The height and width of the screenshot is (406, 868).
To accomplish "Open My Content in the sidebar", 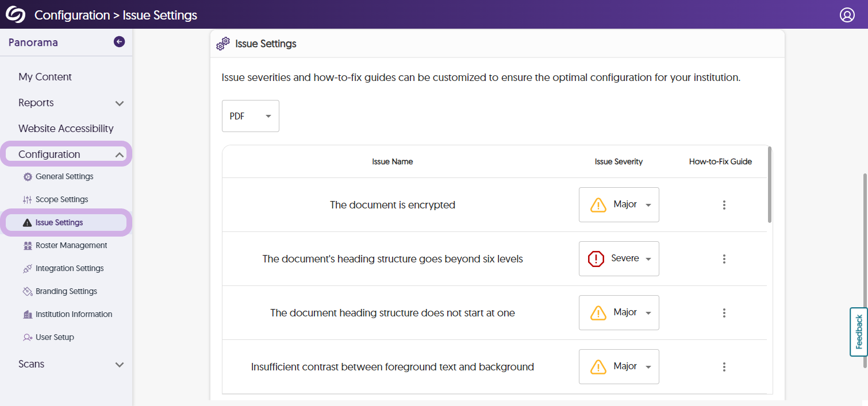I will (x=45, y=77).
